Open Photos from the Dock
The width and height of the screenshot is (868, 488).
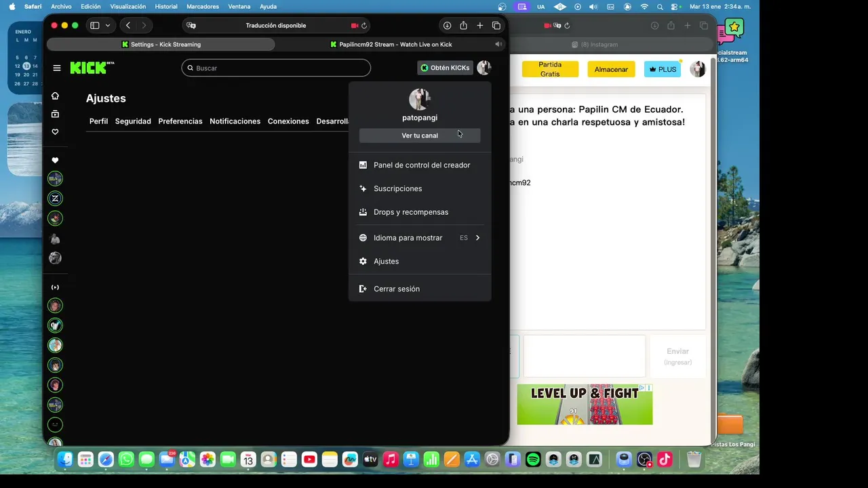(208, 460)
